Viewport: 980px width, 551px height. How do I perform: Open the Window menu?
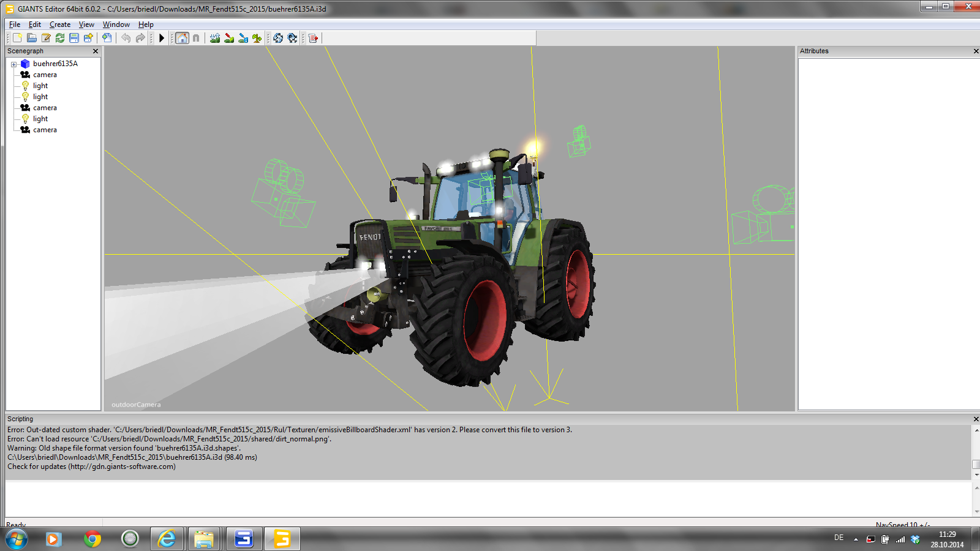coord(116,24)
